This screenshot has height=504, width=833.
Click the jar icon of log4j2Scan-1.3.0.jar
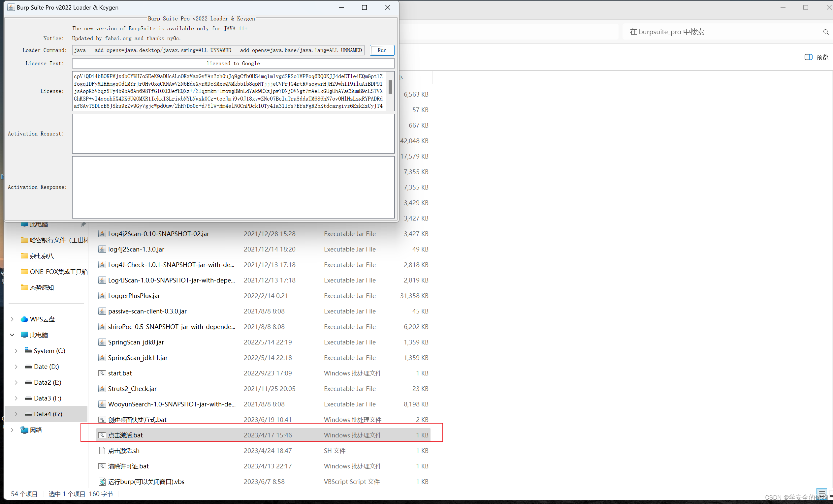(x=102, y=249)
